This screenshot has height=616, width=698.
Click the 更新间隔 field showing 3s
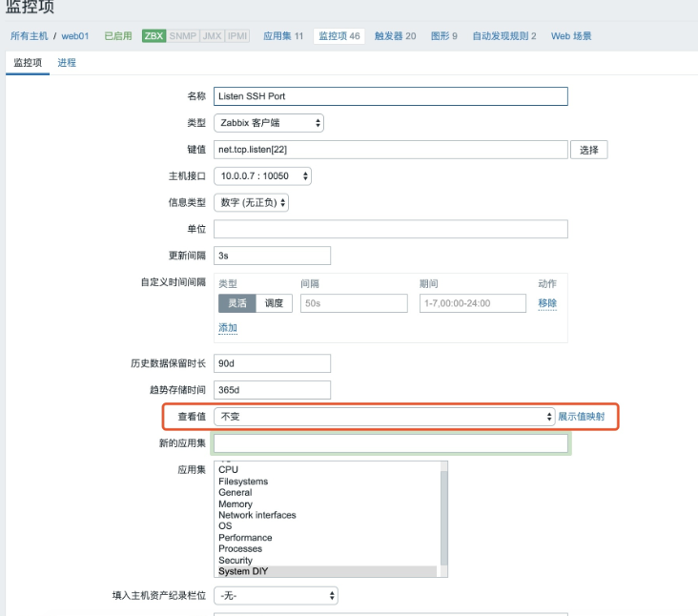pyautogui.click(x=272, y=256)
